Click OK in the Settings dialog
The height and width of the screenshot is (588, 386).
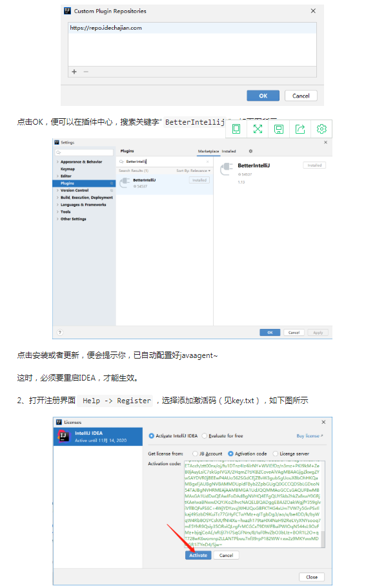pos(270,332)
